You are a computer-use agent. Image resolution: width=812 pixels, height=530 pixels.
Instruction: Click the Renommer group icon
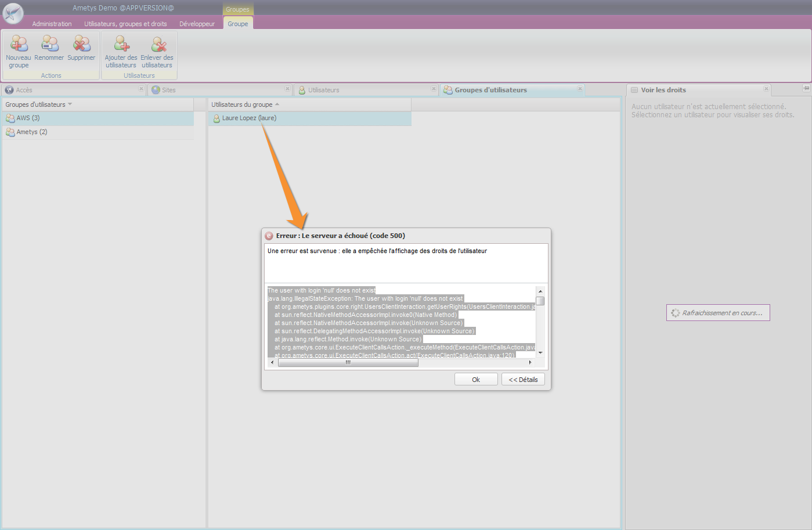pos(49,44)
